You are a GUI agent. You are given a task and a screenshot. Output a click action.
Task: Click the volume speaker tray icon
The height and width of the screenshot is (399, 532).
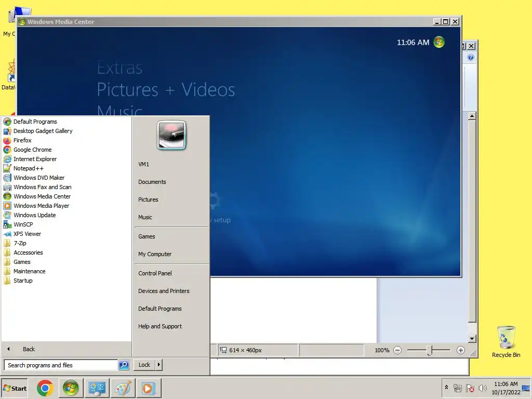click(482, 388)
